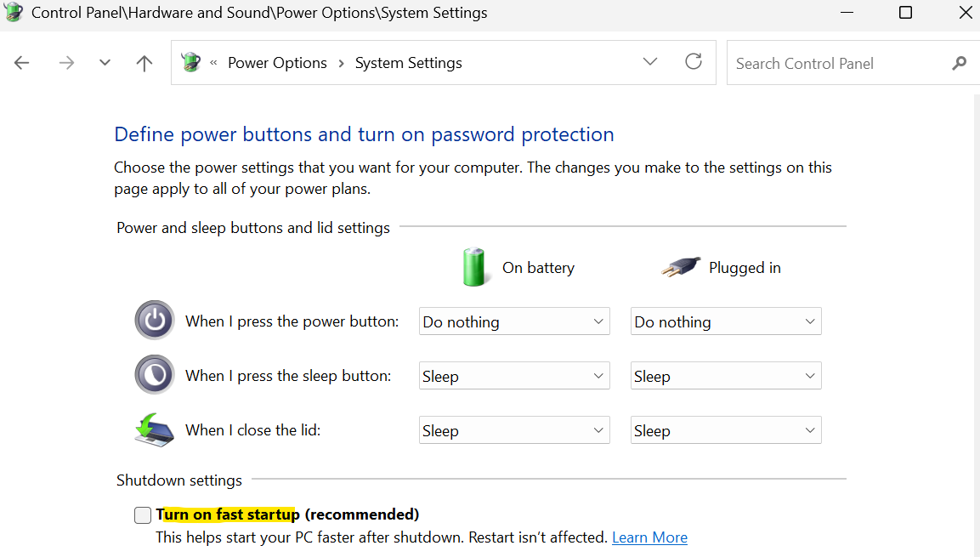
Task: Click the search magnifier icon
Action: coord(960,63)
